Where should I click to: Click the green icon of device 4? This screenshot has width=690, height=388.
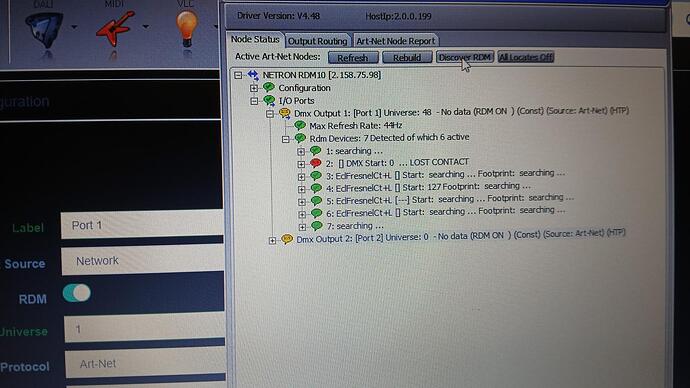(316, 188)
